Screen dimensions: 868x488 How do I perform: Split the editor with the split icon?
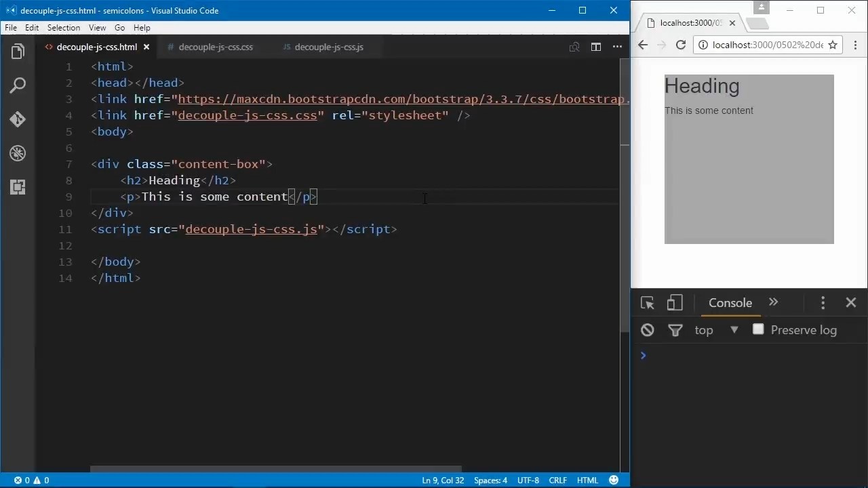point(596,47)
